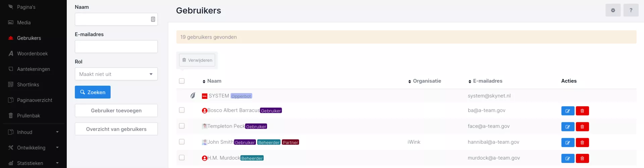Focus the E-mailadres search field
Image resolution: width=644 pixels, height=168 pixels.
point(116,47)
